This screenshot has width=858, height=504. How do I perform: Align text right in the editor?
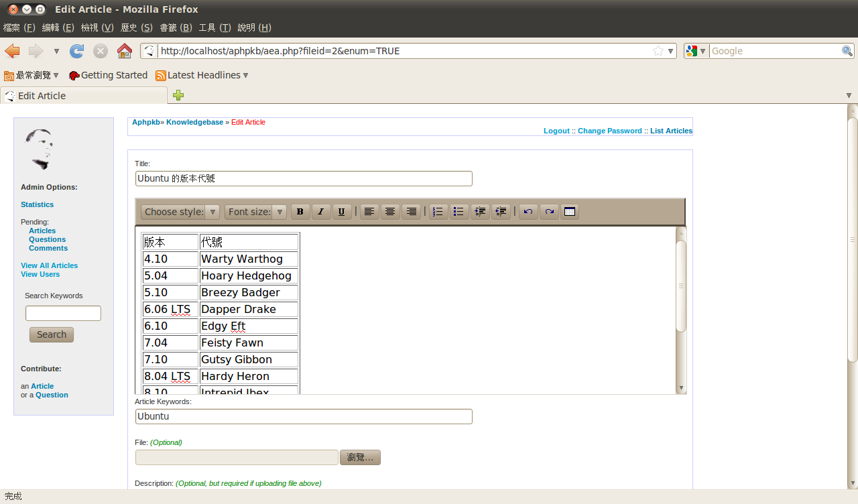tap(411, 212)
